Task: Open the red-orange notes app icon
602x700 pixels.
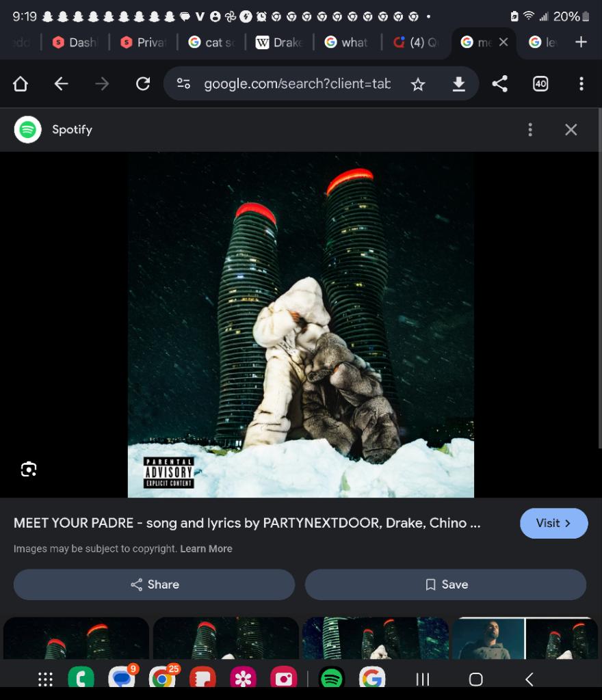Action: tap(202, 677)
